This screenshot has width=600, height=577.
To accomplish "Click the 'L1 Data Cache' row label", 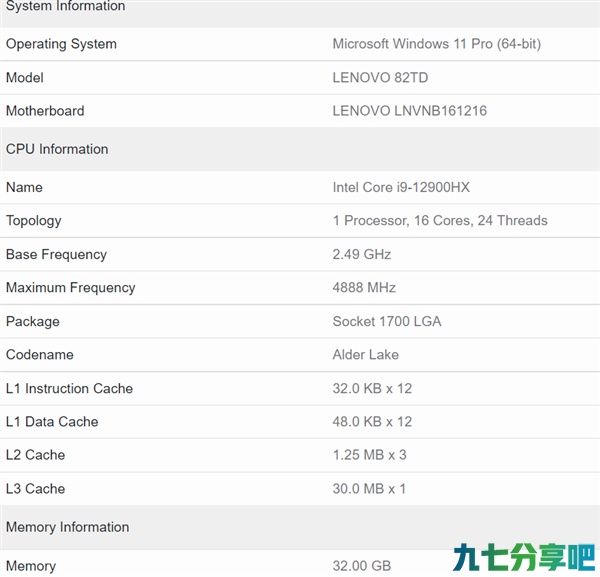I will pyautogui.click(x=52, y=422).
